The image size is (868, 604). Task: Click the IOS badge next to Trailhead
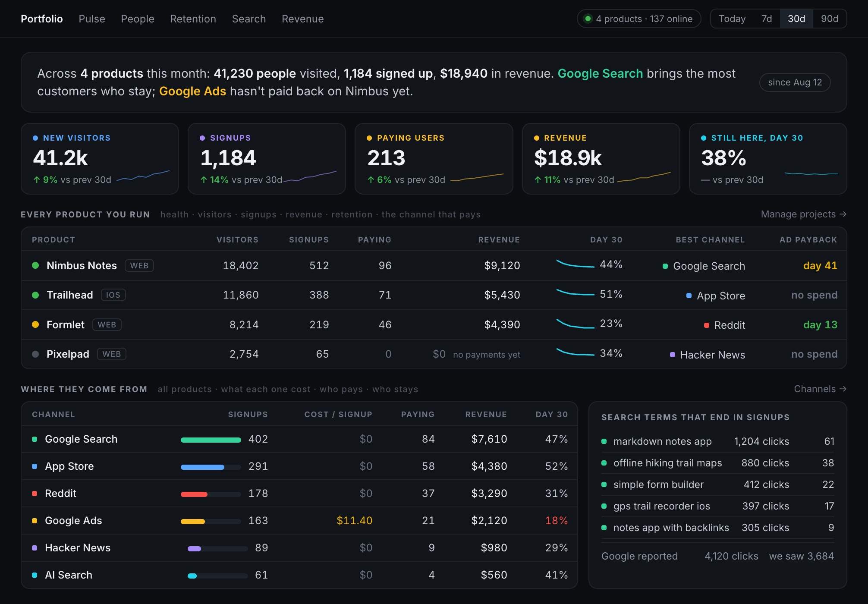pos(113,295)
